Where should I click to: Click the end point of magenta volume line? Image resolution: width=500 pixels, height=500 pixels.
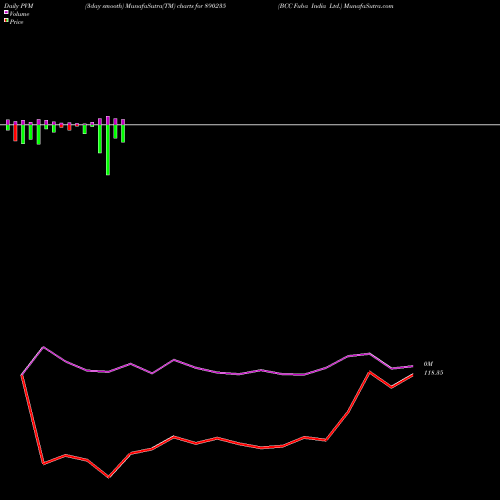coord(412,366)
